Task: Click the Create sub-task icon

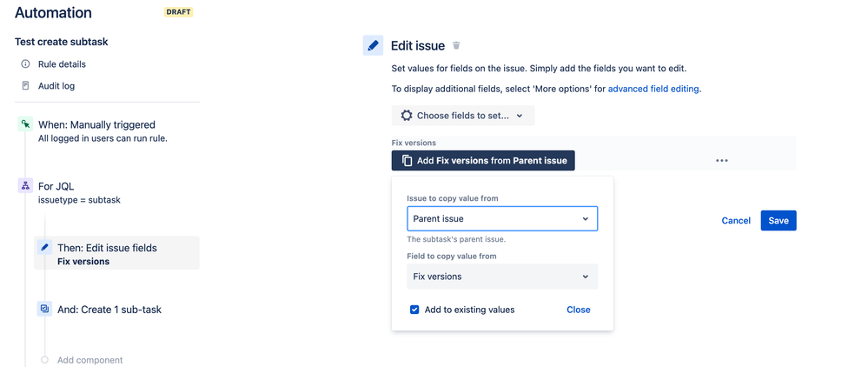Action: 45,309
